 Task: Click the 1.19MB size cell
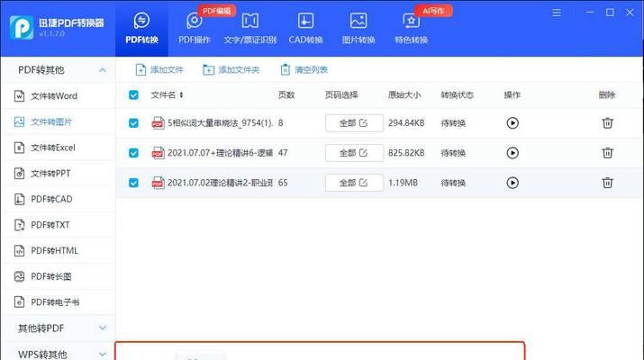(403, 183)
